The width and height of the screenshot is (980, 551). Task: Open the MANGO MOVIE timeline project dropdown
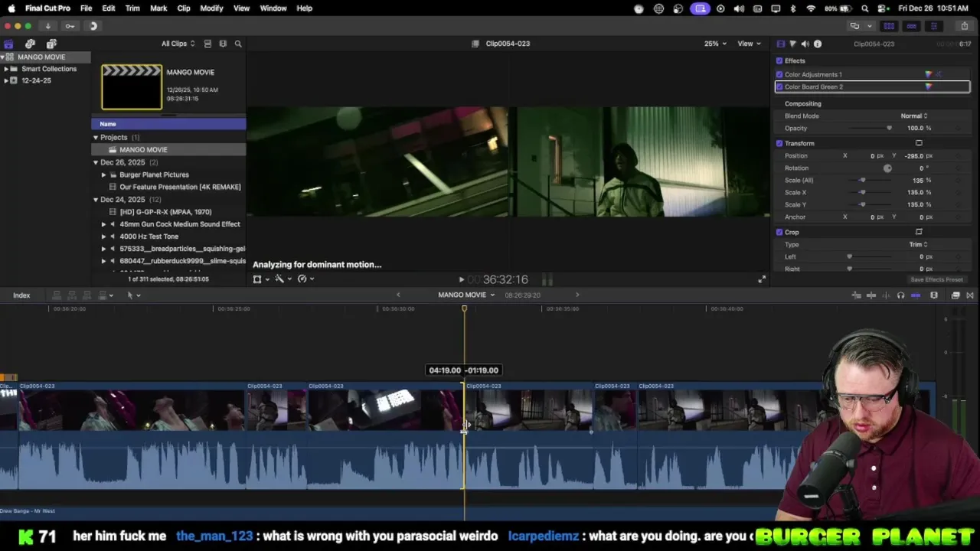466,295
